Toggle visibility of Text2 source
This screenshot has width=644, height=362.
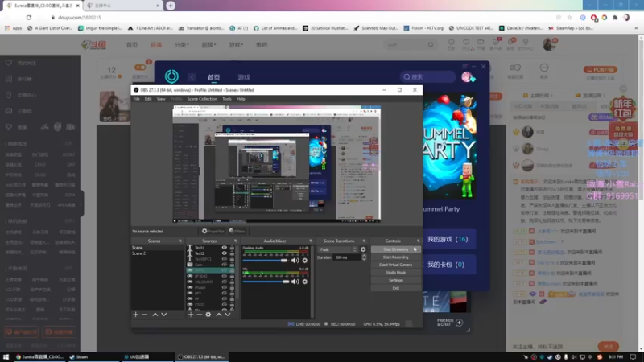click(x=225, y=253)
